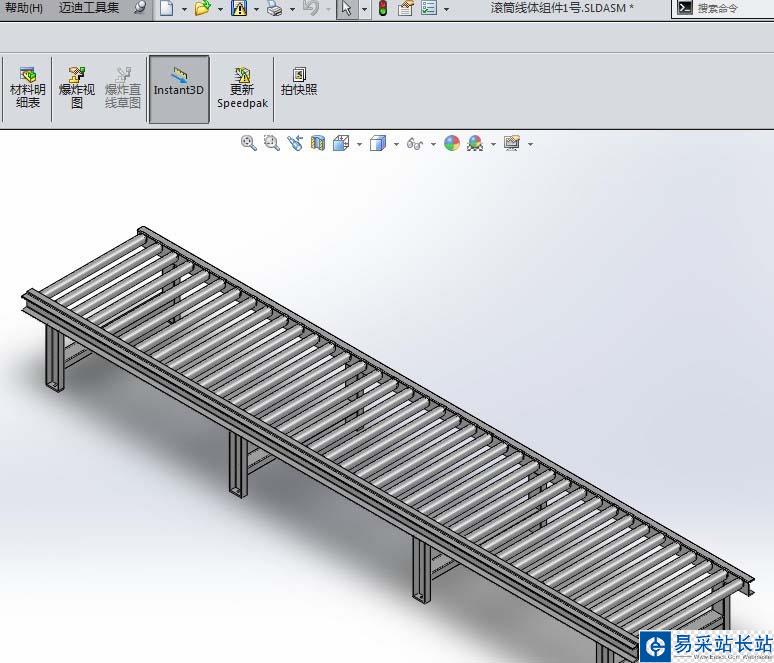Screen dimensions: 774x663
Task: Expand the Save dropdown arrow
Action: click(256, 9)
